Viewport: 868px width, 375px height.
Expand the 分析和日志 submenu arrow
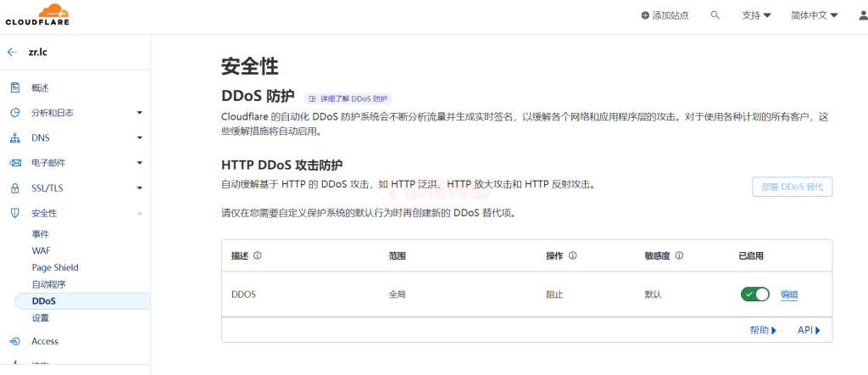coord(140,113)
